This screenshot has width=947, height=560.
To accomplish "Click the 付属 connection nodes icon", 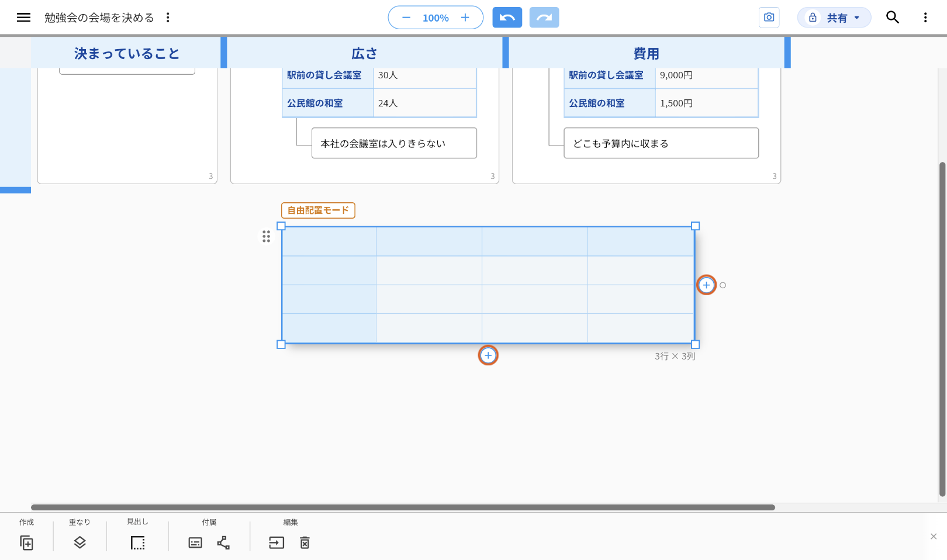I will [x=223, y=543].
